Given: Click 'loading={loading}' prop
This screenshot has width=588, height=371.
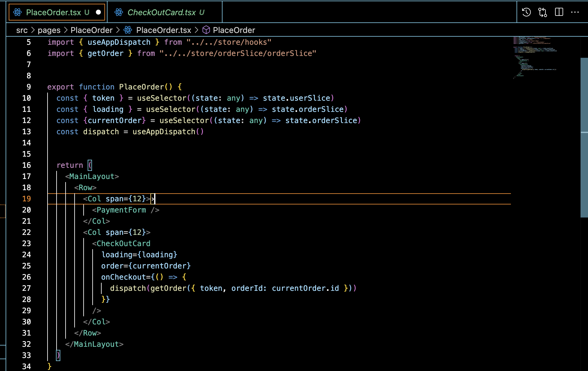Looking at the screenshot, I should [x=139, y=255].
